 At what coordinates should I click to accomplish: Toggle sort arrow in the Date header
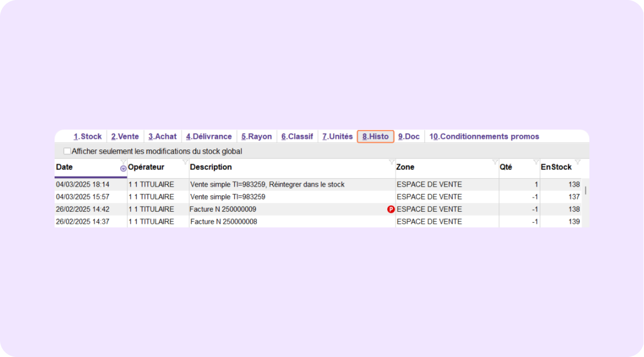click(x=123, y=169)
